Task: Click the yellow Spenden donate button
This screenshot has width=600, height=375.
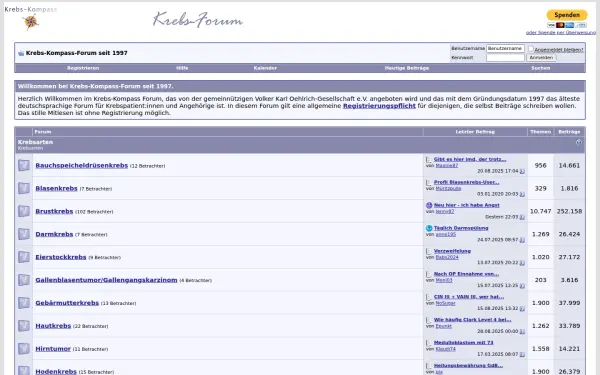Action: tap(567, 15)
